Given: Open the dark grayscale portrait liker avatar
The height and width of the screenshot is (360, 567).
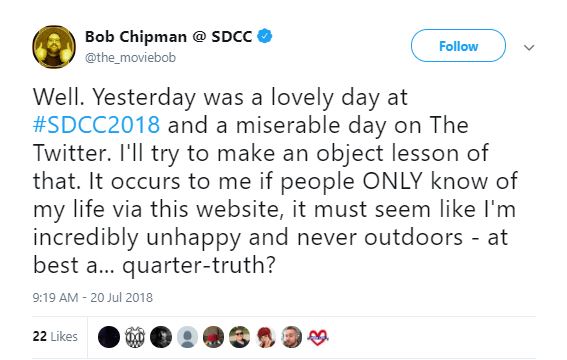Looking at the screenshot, I should click(x=161, y=337).
